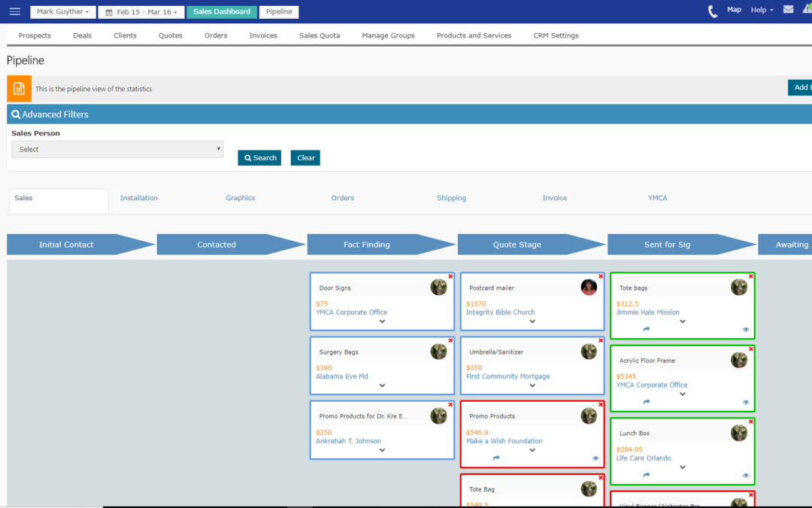Open the hamburger navigation menu
The width and height of the screenshot is (812, 508).
coord(15,11)
